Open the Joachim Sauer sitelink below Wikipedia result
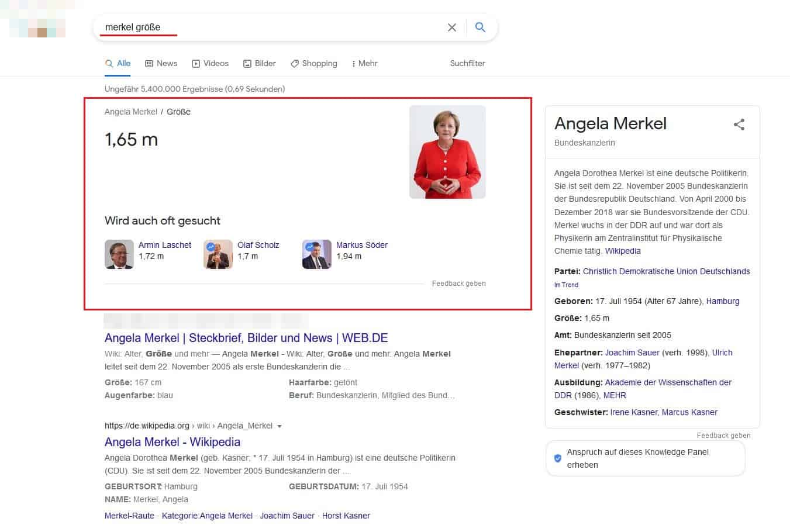The height and width of the screenshot is (532, 790). 287,516
